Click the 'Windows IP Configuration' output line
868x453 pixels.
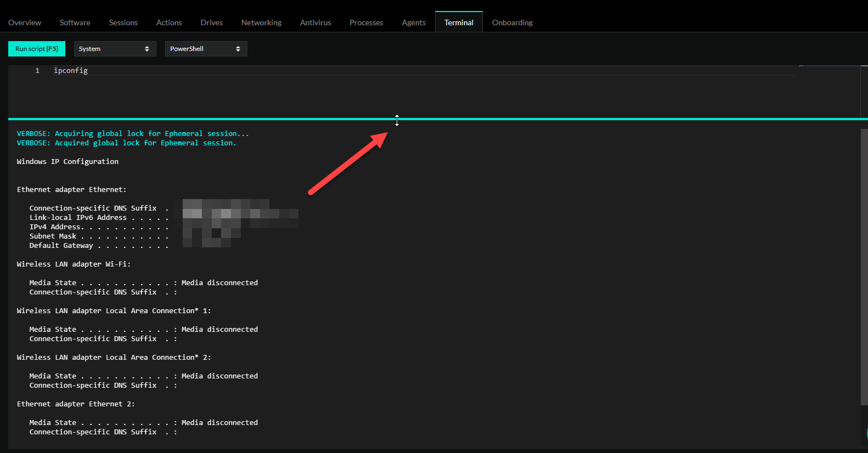[67, 162]
